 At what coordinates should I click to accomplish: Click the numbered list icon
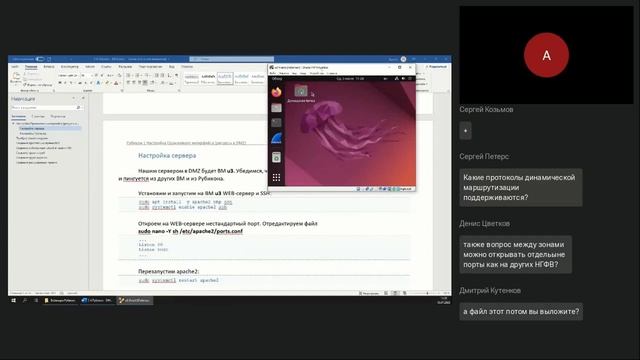pyautogui.click(x=137, y=76)
